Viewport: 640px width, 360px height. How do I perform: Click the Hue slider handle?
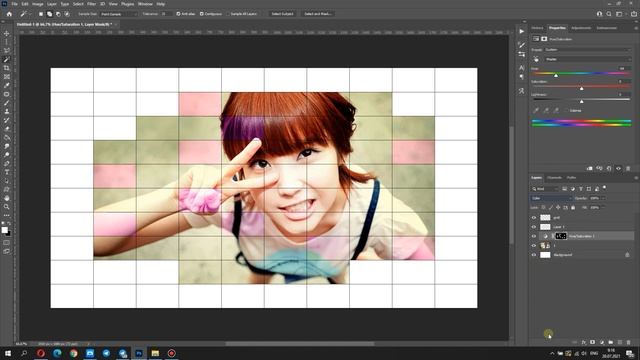pyautogui.click(x=556, y=76)
